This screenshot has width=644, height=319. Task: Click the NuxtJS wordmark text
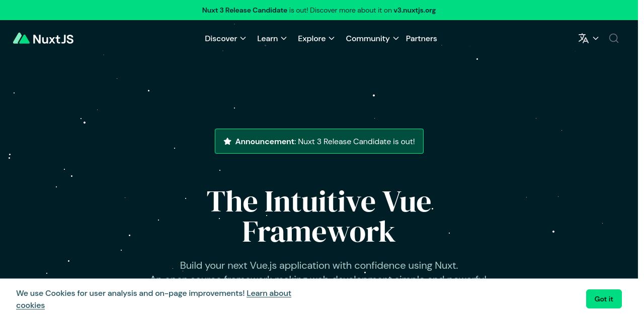tap(53, 39)
